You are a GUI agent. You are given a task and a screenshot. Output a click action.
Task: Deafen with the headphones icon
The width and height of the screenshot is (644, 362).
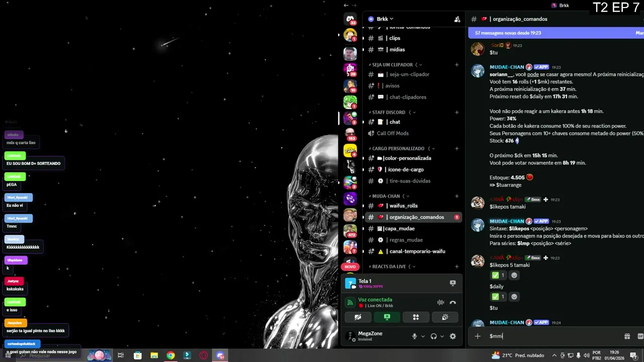pyautogui.click(x=434, y=336)
